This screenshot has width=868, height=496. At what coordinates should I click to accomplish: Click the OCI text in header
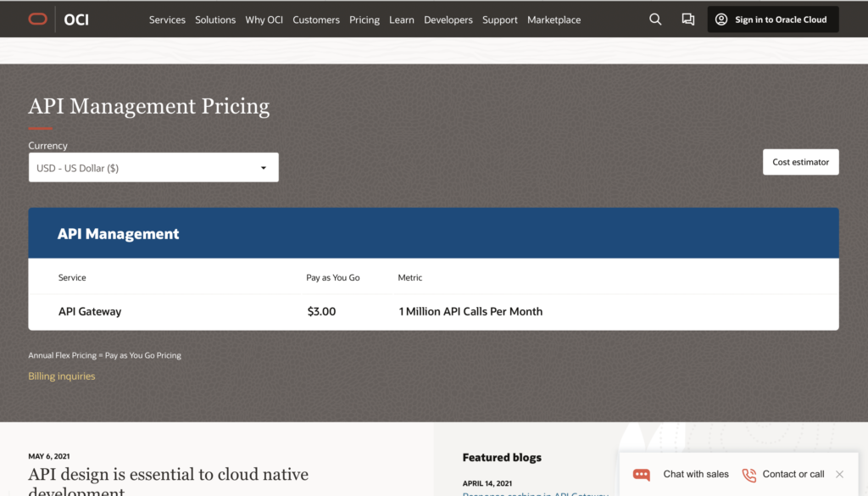point(76,20)
